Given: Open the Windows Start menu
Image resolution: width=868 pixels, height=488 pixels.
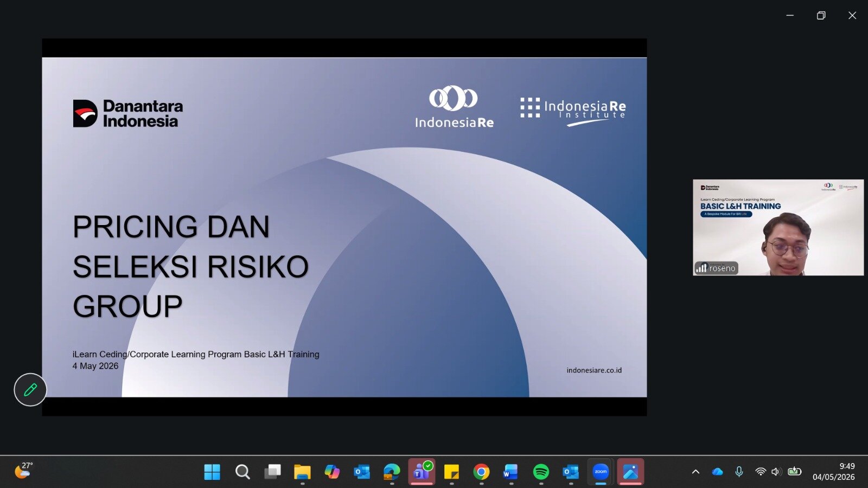Looking at the screenshot, I should click(x=212, y=472).
